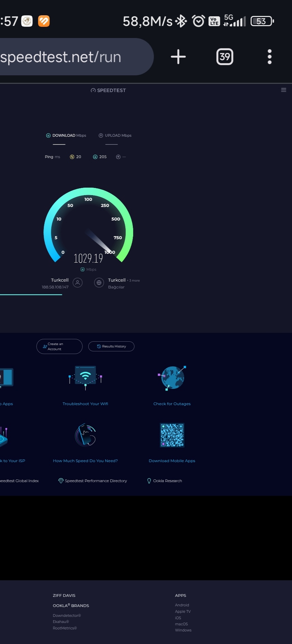Open the tab switcher showing 39 tabs
The image size is (292, 644).
click(x=225, y=57)
